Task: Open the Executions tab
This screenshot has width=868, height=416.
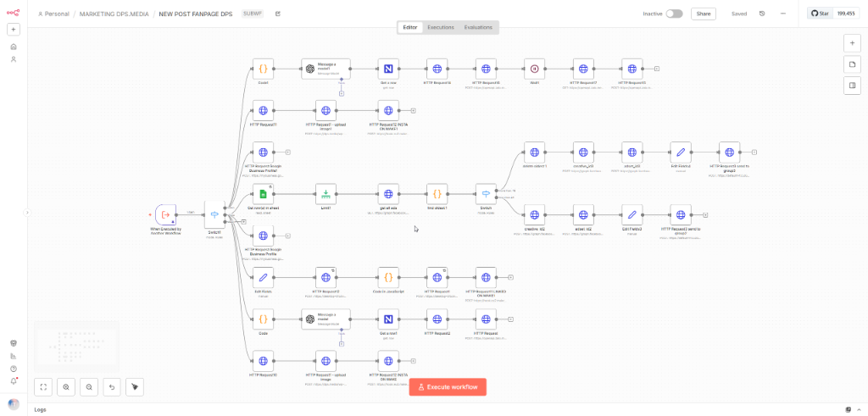Action: [x=441, y=27]
